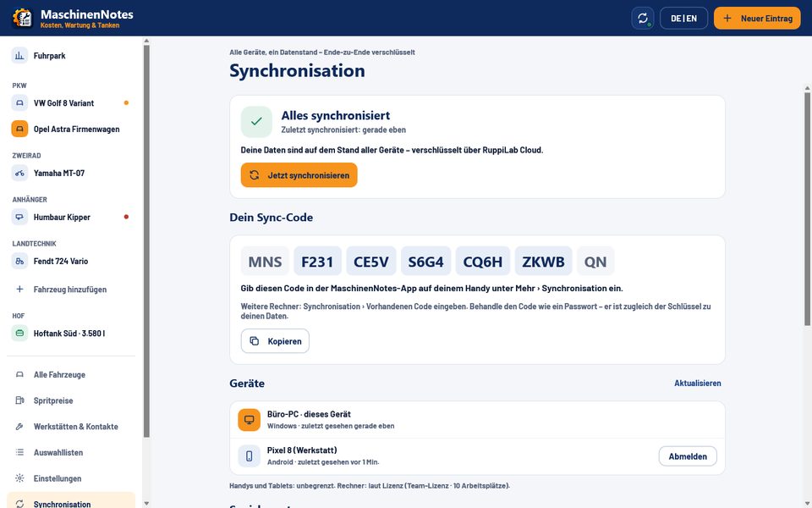
Task: Open Einstellungen
Action: (x=71, y=478)
